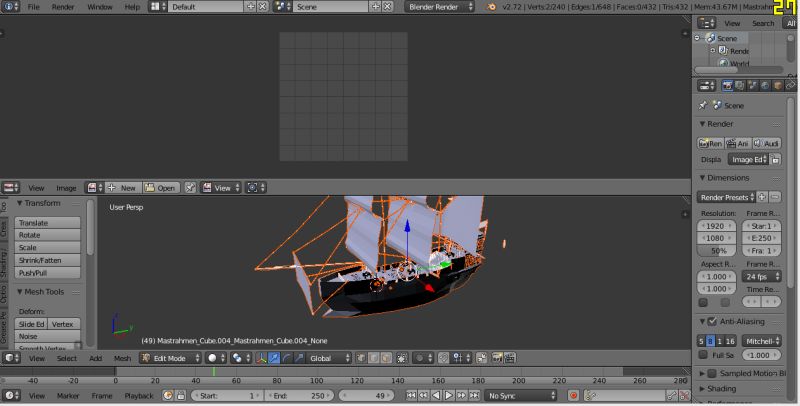The image size is (800, 406).
Task: Click the OpenGL render image icon
Action: coord(497,358)
